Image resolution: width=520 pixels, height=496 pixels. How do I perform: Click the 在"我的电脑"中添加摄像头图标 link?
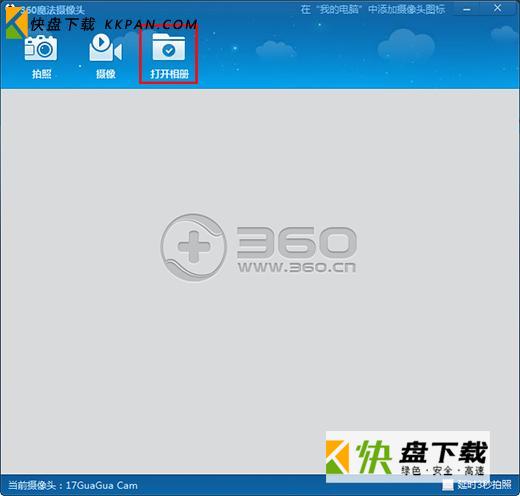[373, 9]
